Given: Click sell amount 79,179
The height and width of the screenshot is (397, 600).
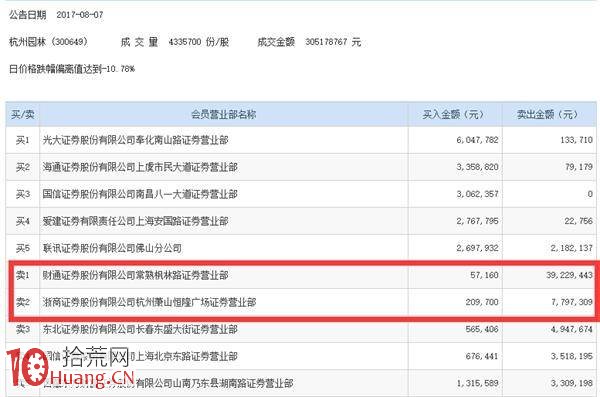Looking at the screenshot, I should [579, 167].
